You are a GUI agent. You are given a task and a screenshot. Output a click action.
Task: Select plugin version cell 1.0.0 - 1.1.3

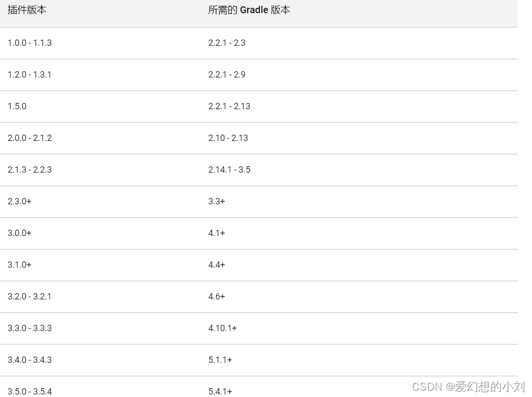tap(30, 43)
